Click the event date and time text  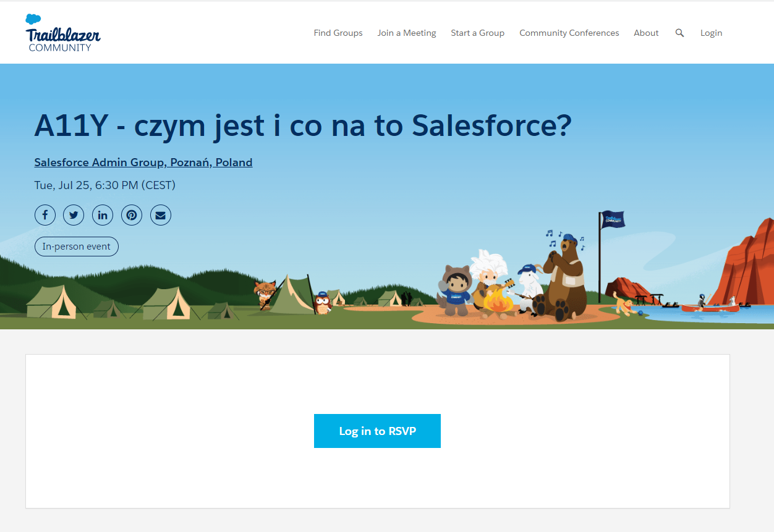click(104, 185)
